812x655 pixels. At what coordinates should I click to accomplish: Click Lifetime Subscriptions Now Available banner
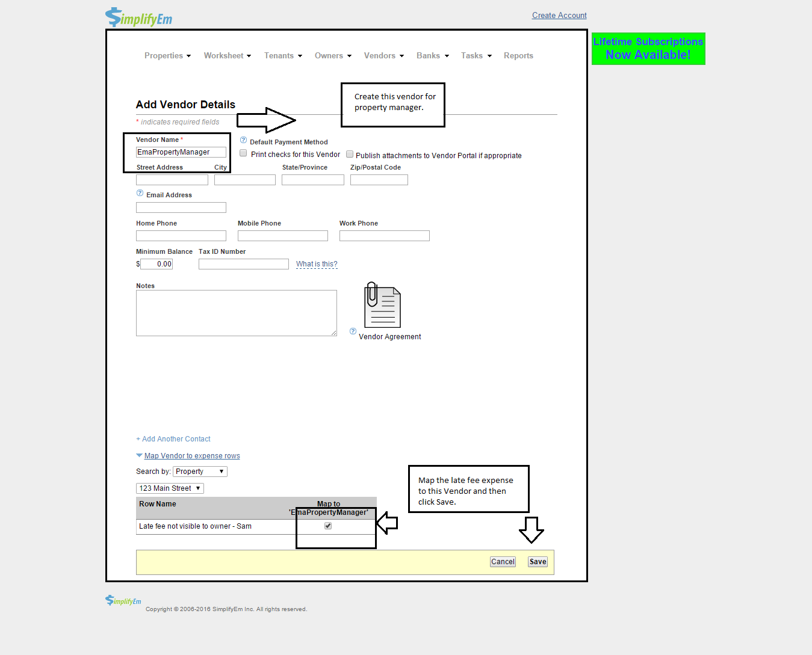(648, 49)
